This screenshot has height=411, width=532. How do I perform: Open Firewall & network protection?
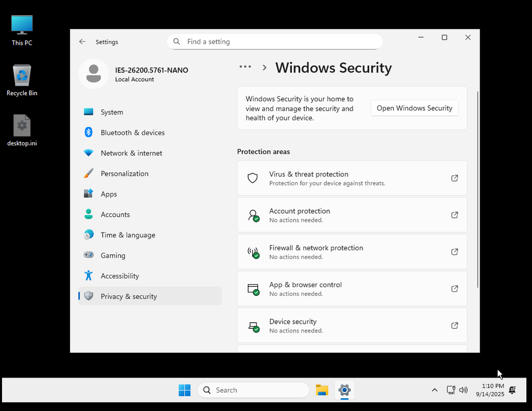pos(352,252)
